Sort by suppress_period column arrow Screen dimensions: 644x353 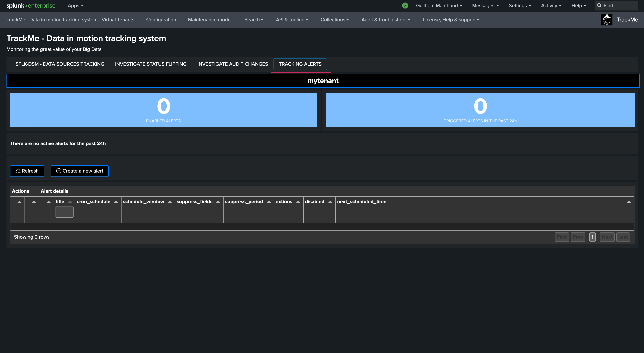click(x=269, y=202)
